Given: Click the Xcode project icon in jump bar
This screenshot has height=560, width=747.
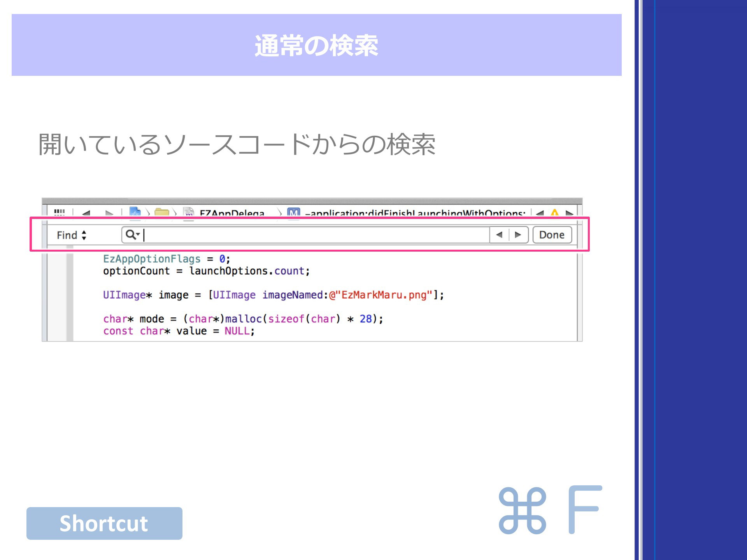Looking at the screenshot, I should 135,212.
